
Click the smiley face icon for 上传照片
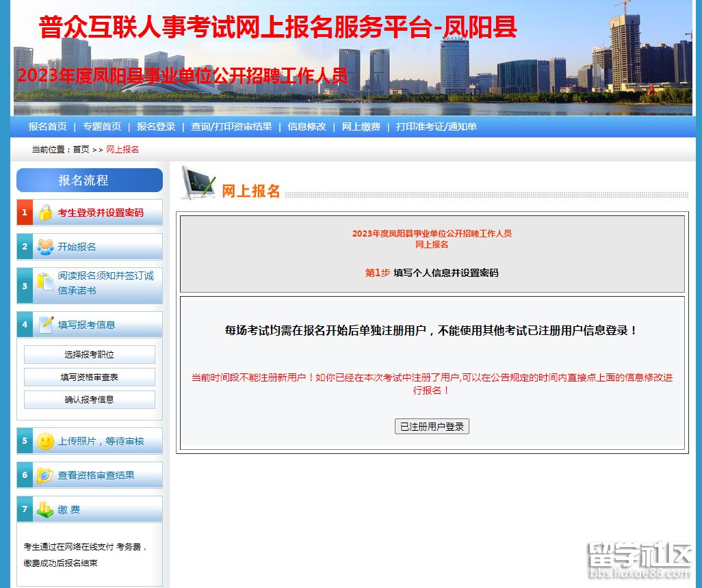coord(45,441)
